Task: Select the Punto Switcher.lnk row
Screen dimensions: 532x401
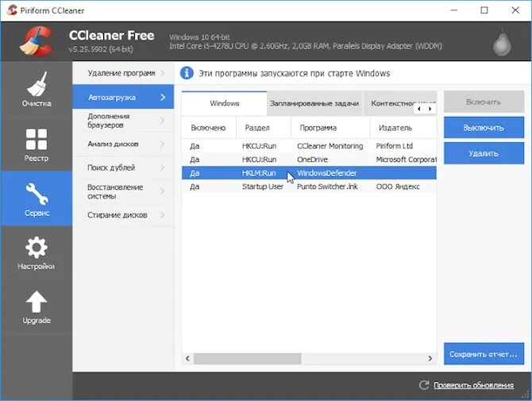Action: (x=309, y=187)
